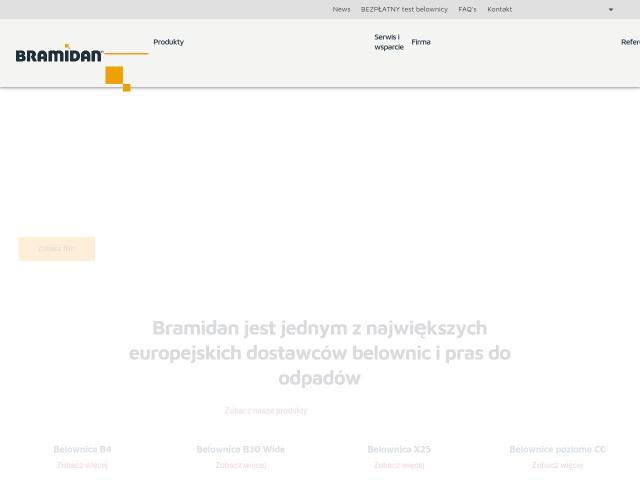
Task: Open the Serwis i wsparcie menu
Action: coord(389,42)
